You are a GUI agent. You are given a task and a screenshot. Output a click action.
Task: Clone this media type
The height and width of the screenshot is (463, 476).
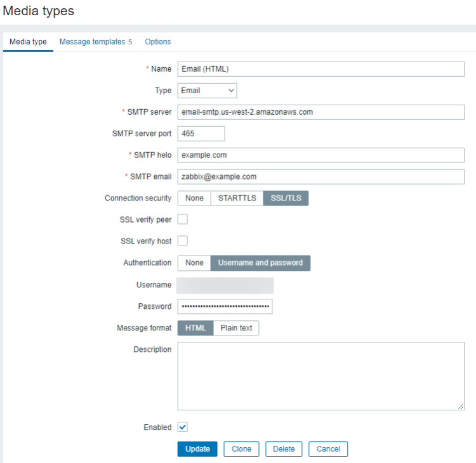241,449
